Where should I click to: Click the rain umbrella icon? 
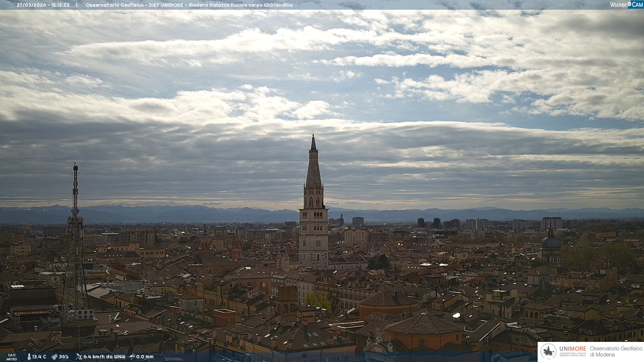(132, 357)
